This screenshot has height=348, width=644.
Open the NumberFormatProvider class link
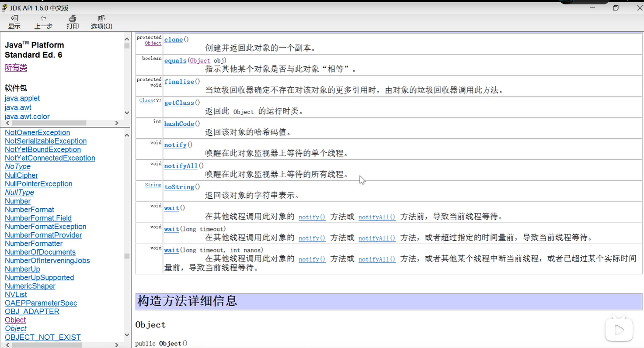[43, 235]
